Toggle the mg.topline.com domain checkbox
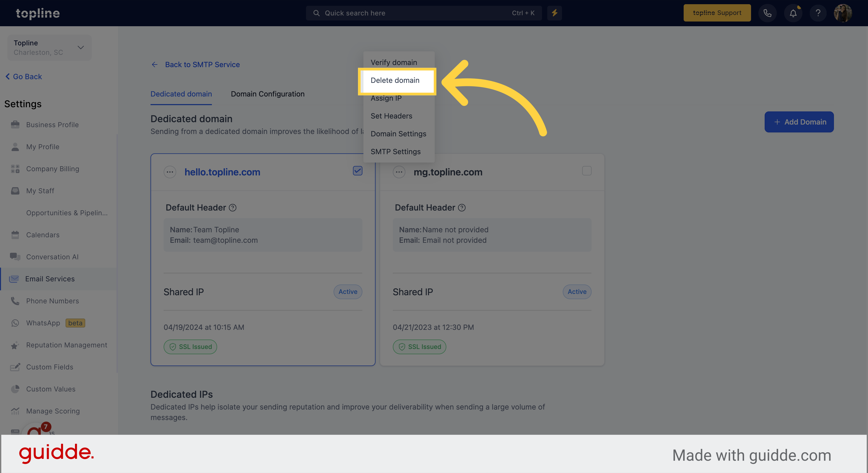Screen dimensions: 868x473 pos(587,171)
